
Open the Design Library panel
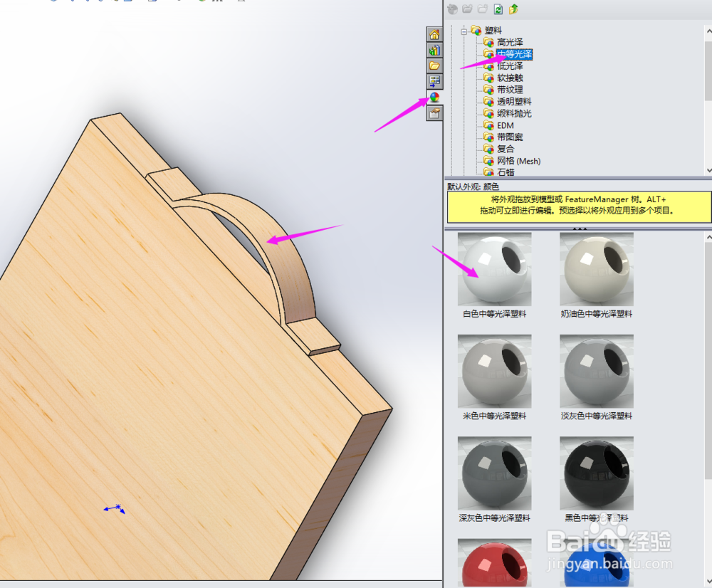[x=434, y=50]
